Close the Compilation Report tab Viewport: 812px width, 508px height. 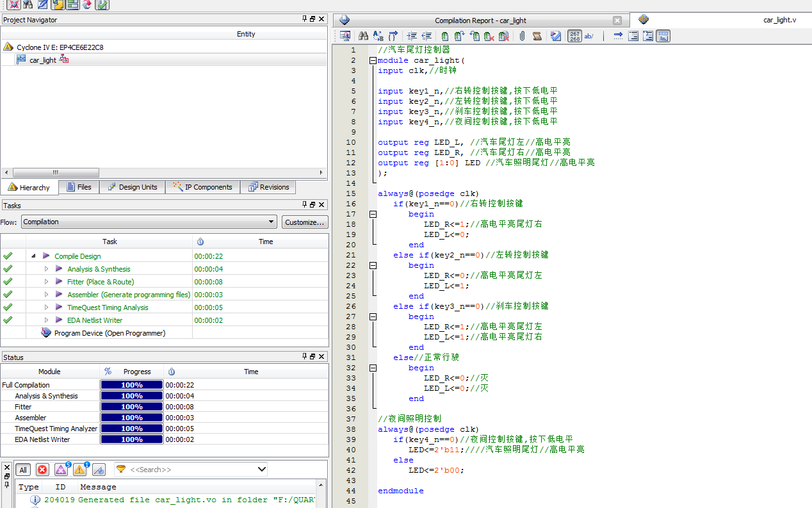click(617, 20)
